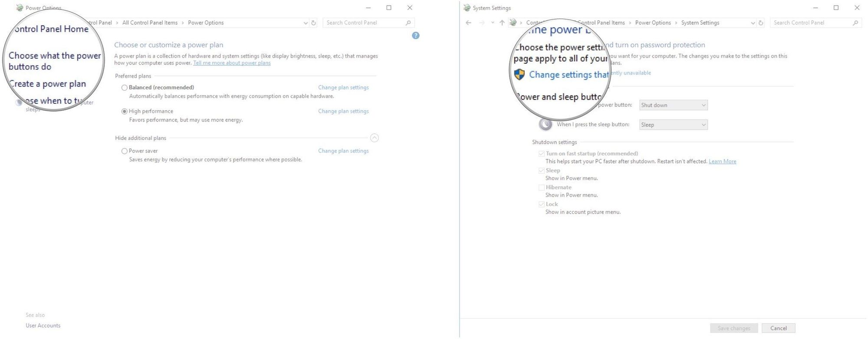Open Tell me more about power plans
This screenshot has width=868, height=339.
[x=232, y=63]
